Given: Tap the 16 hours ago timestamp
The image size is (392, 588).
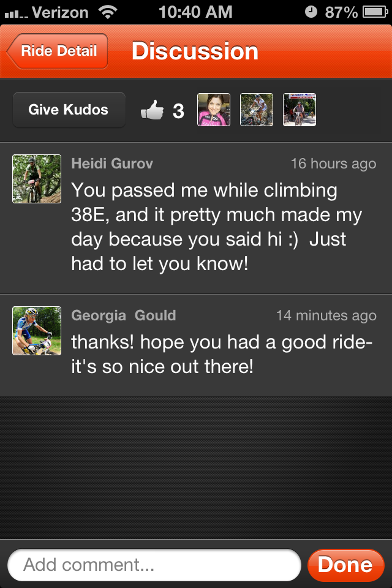Looking at the screenshot, I should (333, 164).
